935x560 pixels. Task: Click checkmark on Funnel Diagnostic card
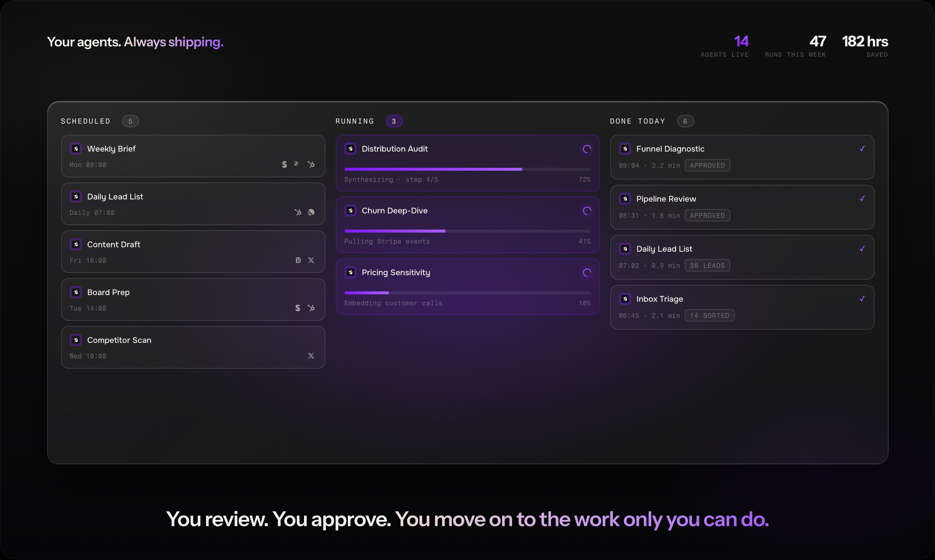point(862,149)
